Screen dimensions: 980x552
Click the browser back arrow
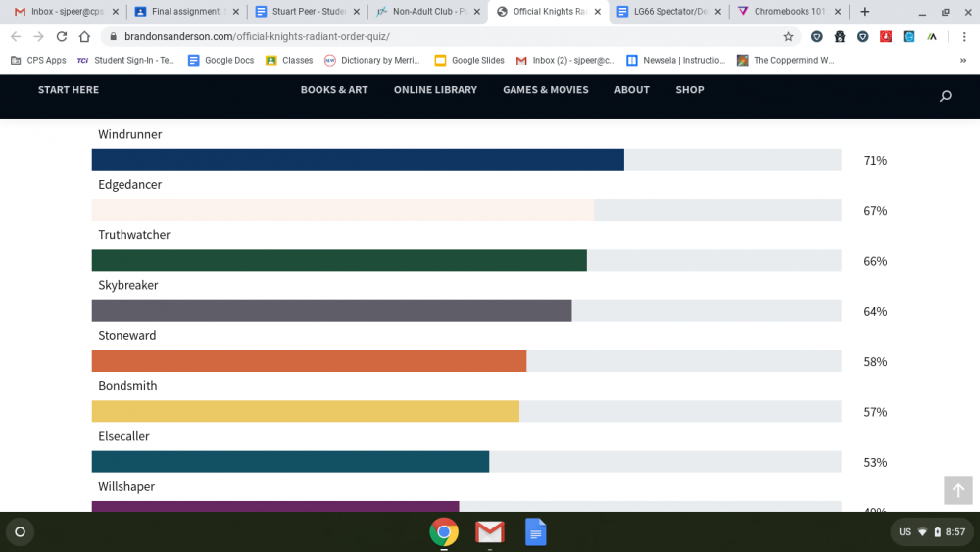click(16, 37)
